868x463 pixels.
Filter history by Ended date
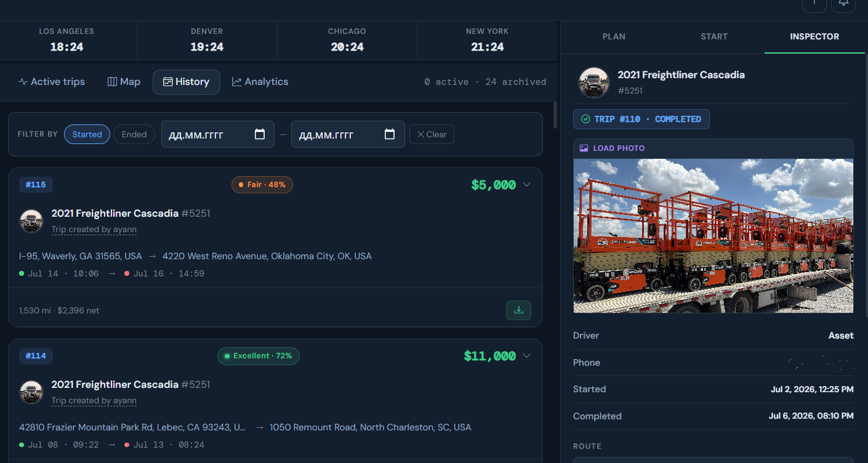point(134,134)
